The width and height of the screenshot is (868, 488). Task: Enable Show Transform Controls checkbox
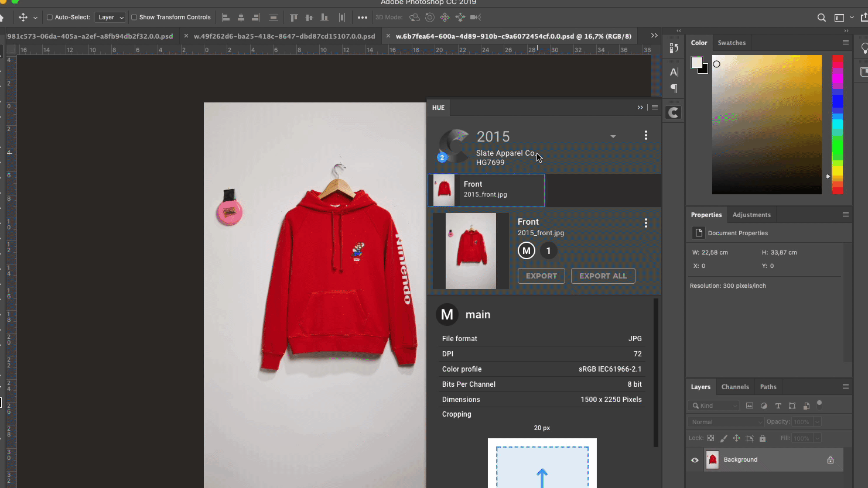point(134,18)
